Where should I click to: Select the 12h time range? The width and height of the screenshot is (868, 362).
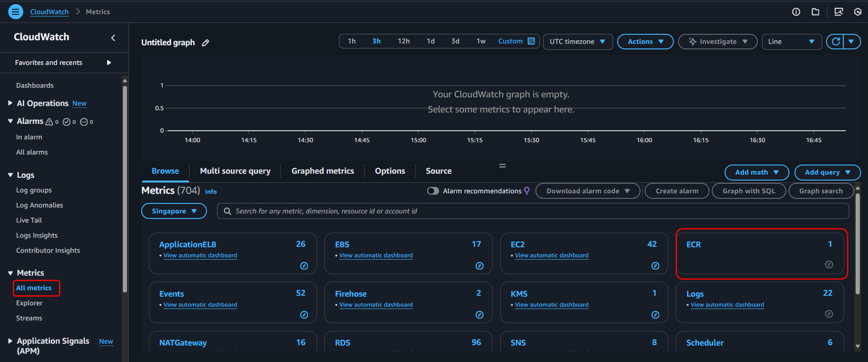[x=404, y=41]
